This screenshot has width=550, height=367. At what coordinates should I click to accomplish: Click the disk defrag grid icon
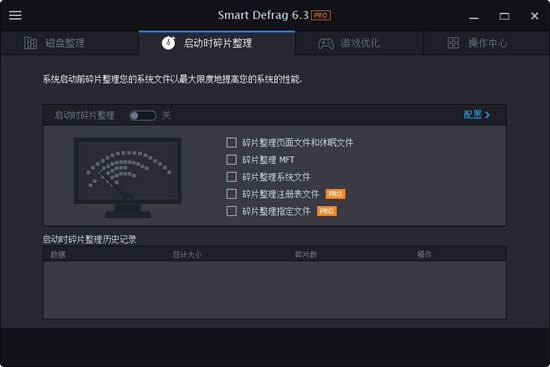click(31, 43)
